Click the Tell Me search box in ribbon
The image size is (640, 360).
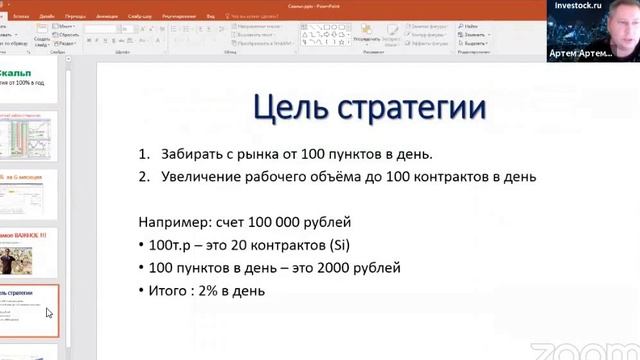252,16
